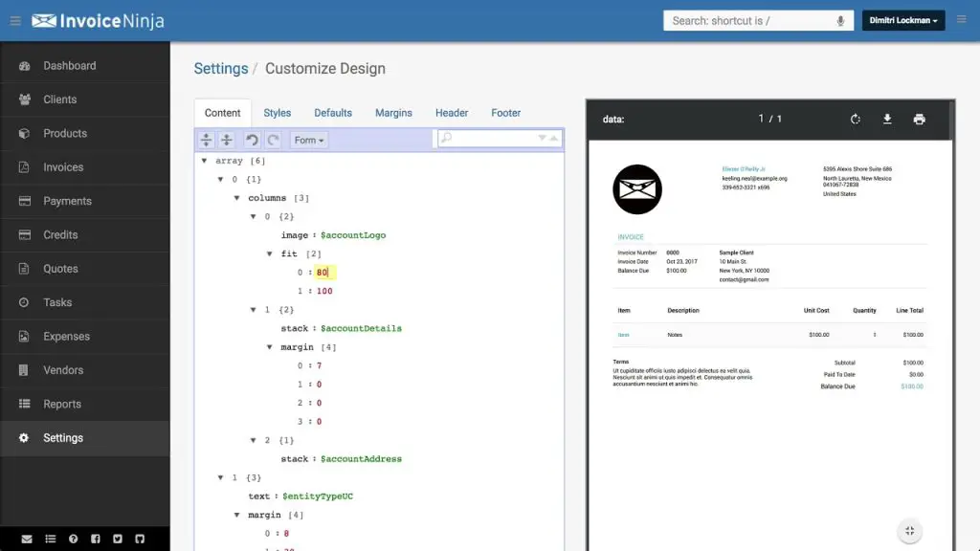
Task: Switch to the Footer tab
Action: tap(505, 113)
